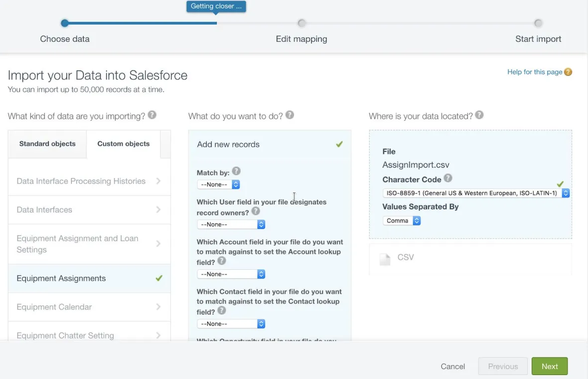Click the help icon for record owners question
588x379 pixels.
click(x=255, y=211)
